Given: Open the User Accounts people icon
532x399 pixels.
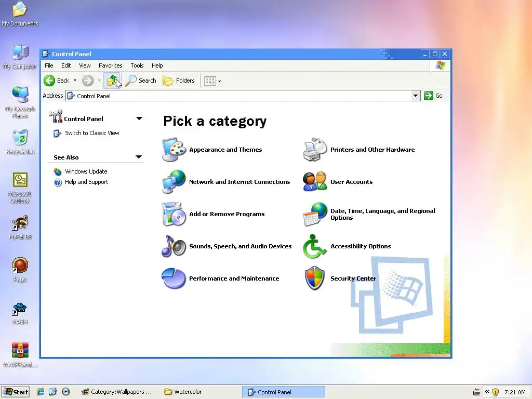Looking at the screenshot, I should click(315, 181).
